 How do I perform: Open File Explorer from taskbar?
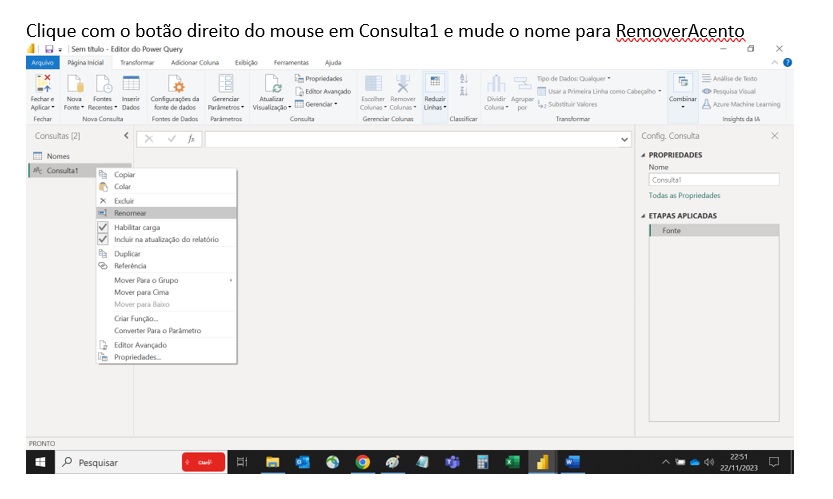[x=273, y=462]
